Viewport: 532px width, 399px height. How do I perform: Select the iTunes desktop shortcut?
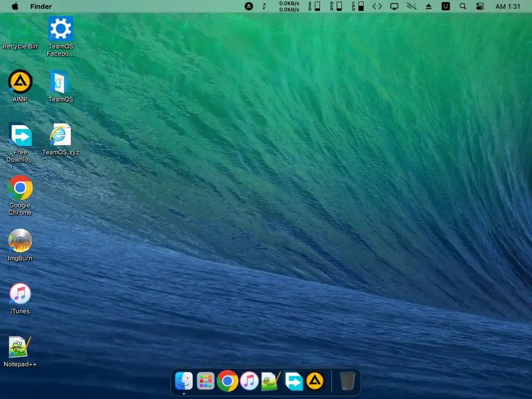20,298
